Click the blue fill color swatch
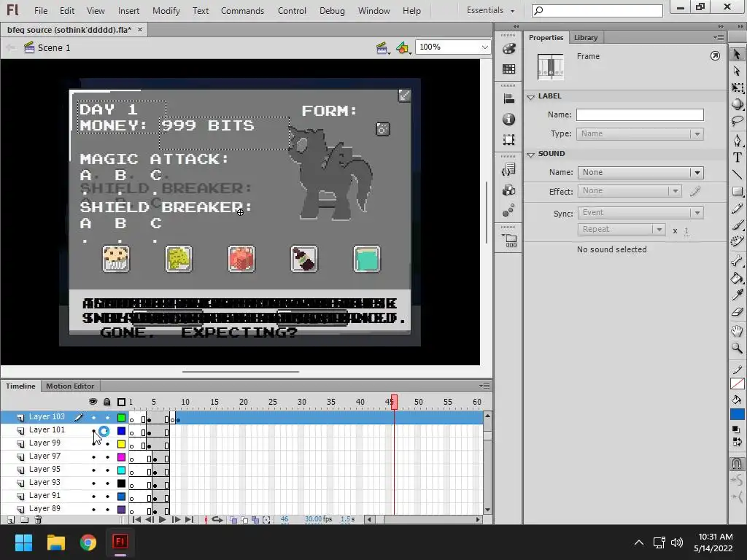Viewport: 747px width, 560px height. click(x=737, y=414)
